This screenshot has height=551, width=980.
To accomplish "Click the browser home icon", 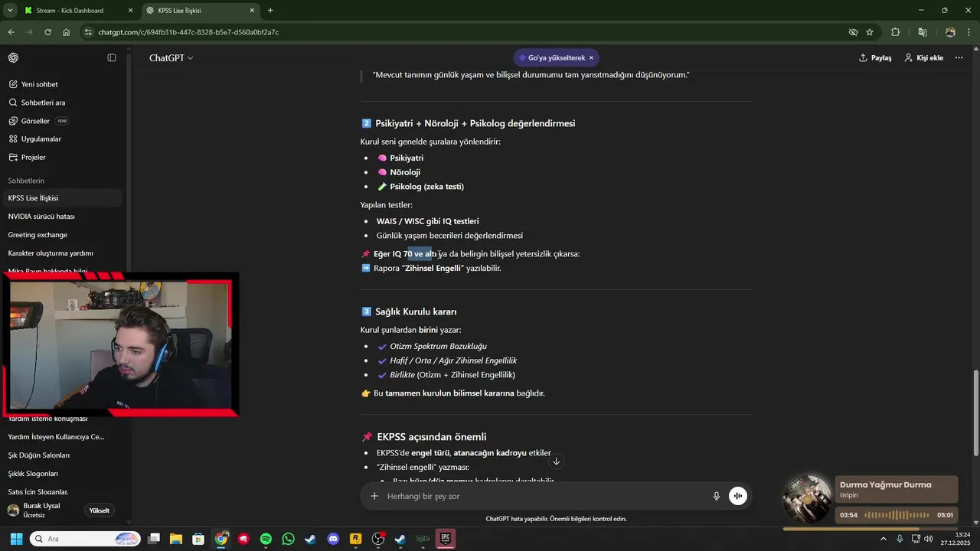I will point(67,32).
